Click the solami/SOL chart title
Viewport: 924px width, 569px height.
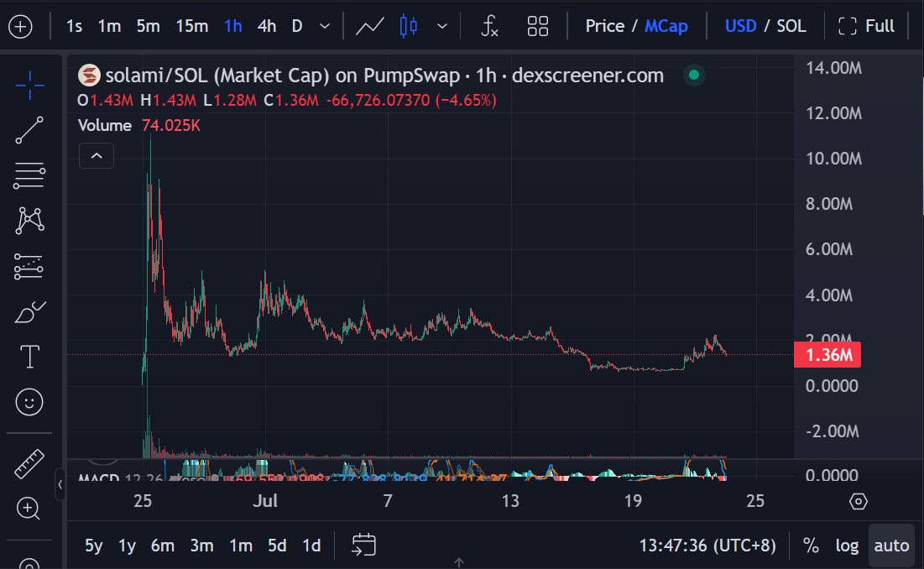tap(384, 76)
